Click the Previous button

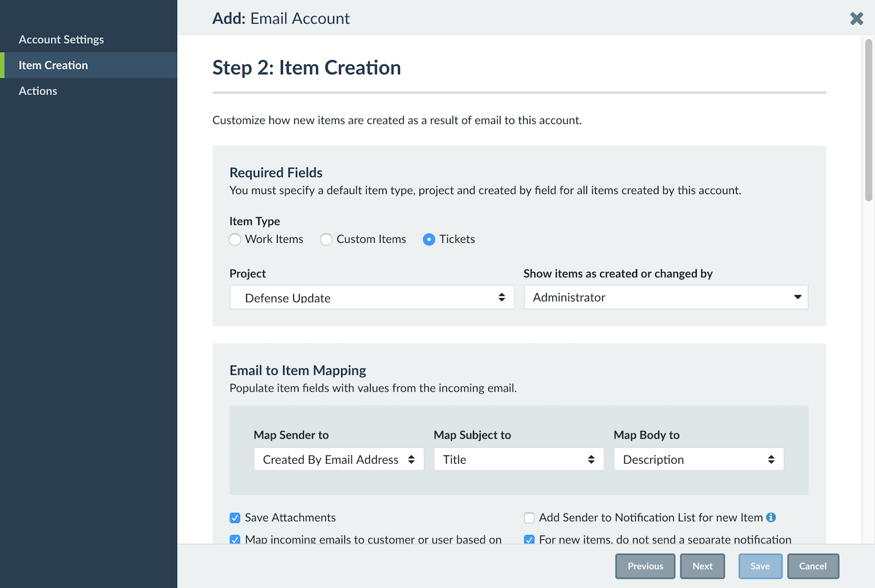[x=645, y=566]
